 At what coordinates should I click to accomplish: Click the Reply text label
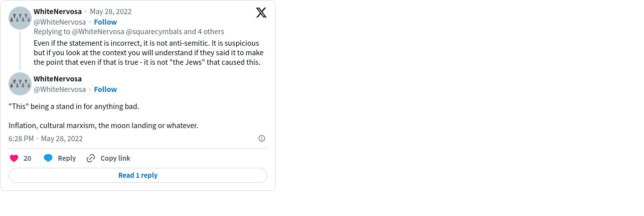(67, 158)
